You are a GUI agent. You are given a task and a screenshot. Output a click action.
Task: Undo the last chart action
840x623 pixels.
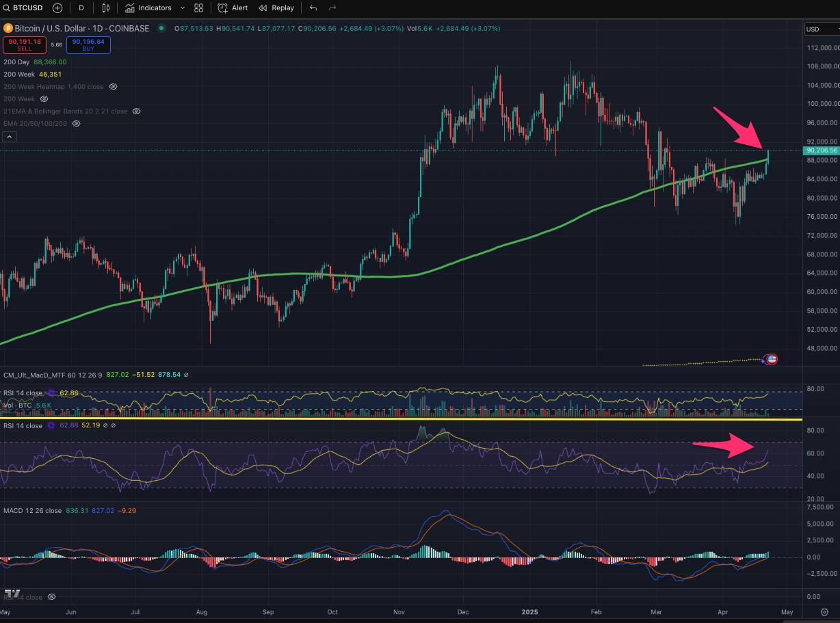[x=313, y=8]
